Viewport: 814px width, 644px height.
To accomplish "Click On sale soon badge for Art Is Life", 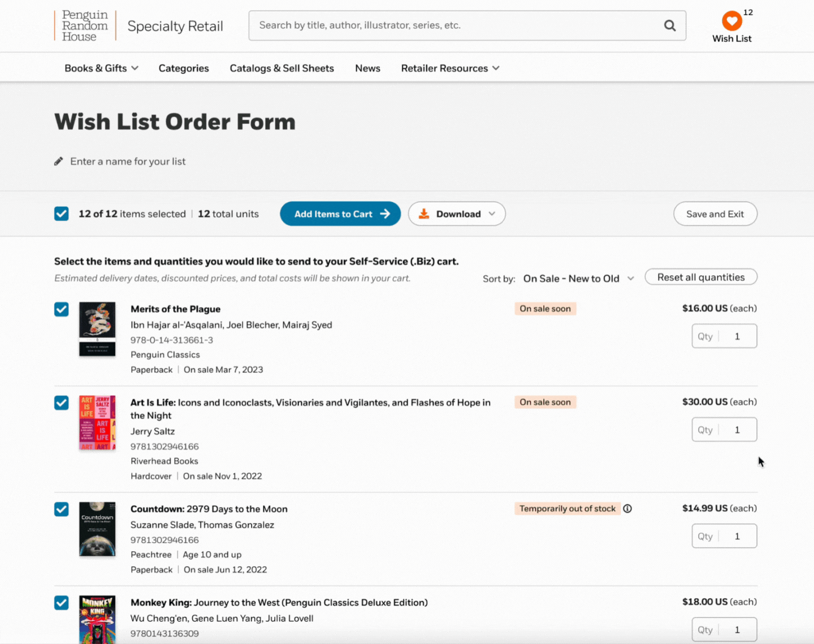I will click(545, 402).
